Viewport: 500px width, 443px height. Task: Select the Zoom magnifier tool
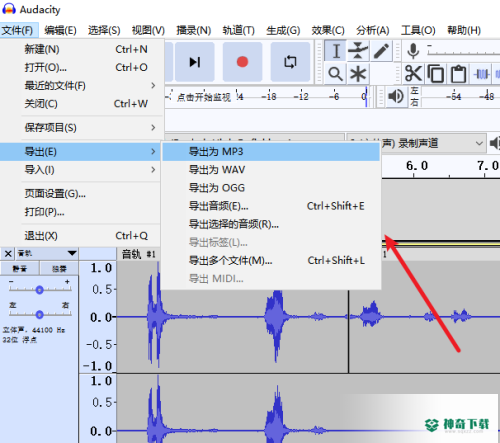click(335, 74)
